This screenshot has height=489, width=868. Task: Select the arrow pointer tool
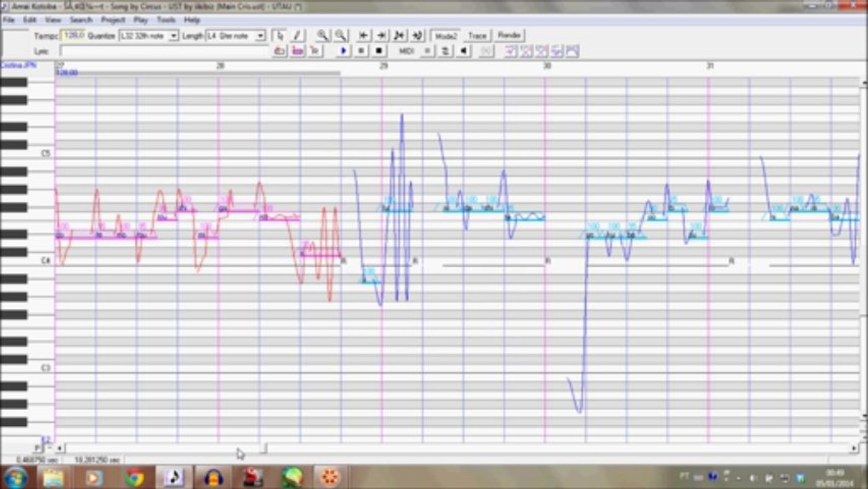280,35
